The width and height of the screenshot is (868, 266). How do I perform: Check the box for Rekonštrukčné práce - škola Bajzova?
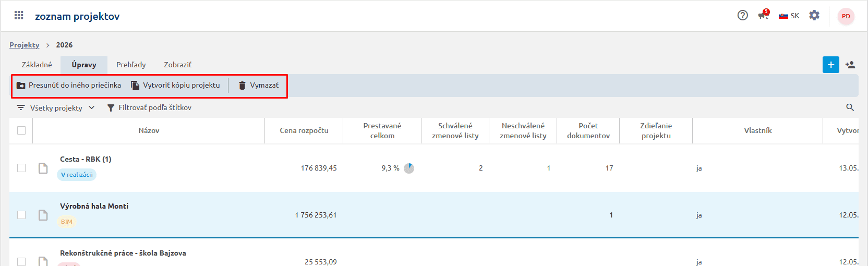(x=21, y=261)
